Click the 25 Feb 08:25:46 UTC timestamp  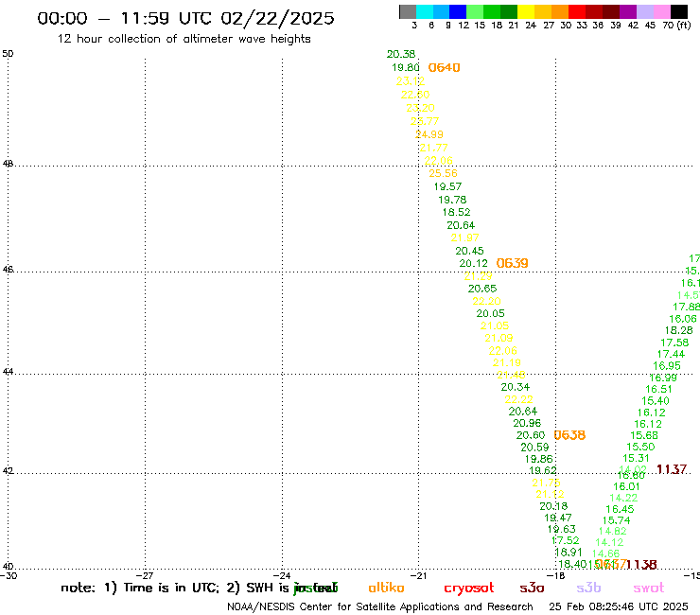tap(619, 606)
